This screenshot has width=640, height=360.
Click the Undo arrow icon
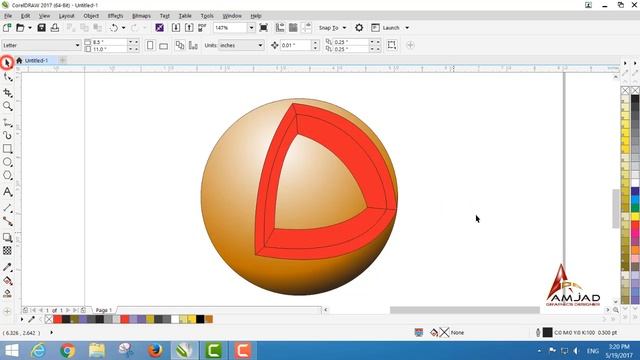114,28
